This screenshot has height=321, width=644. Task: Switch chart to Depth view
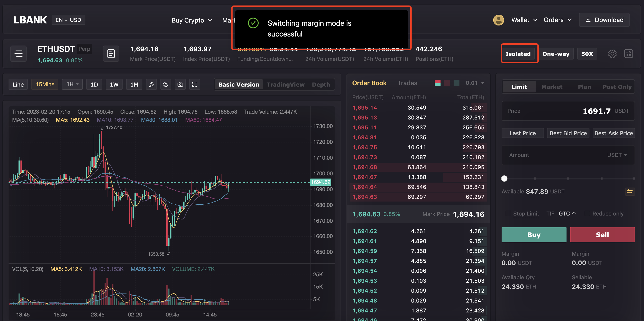pyautogui.click(x=321, y=85)
